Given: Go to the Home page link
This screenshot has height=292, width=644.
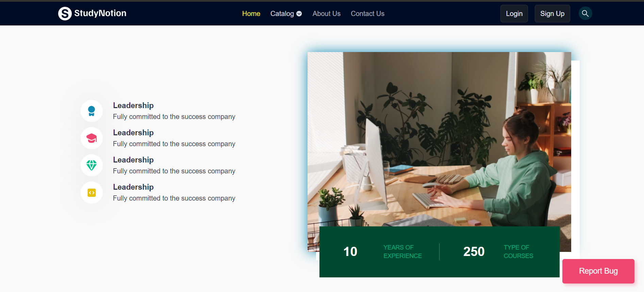Looking at the screenshot, I should [x=251, y=14].
